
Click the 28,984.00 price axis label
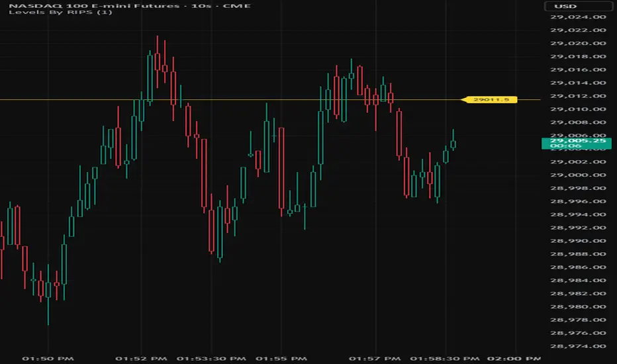[578, 281]
